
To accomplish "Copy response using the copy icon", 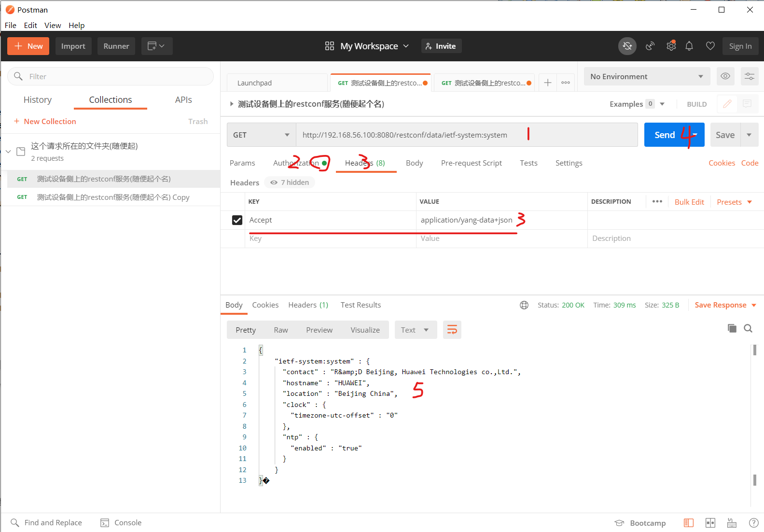I will tap(732, 328).
